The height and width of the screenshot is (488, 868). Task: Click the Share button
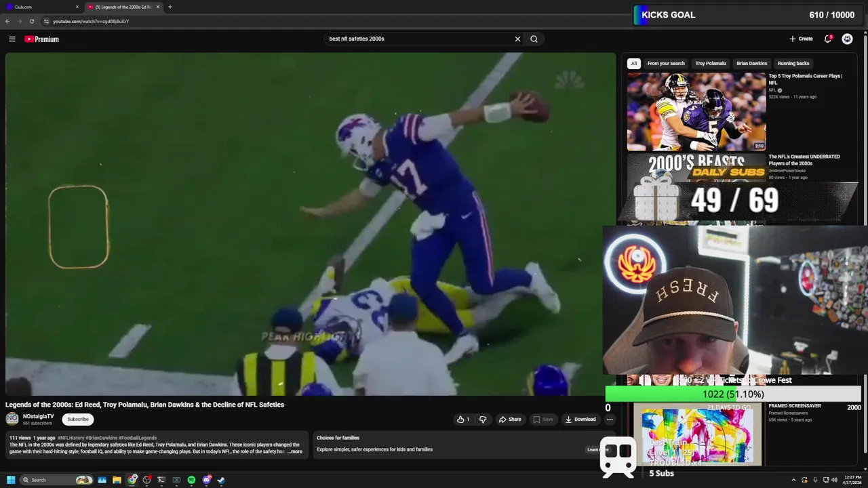(x=510, y=420)
